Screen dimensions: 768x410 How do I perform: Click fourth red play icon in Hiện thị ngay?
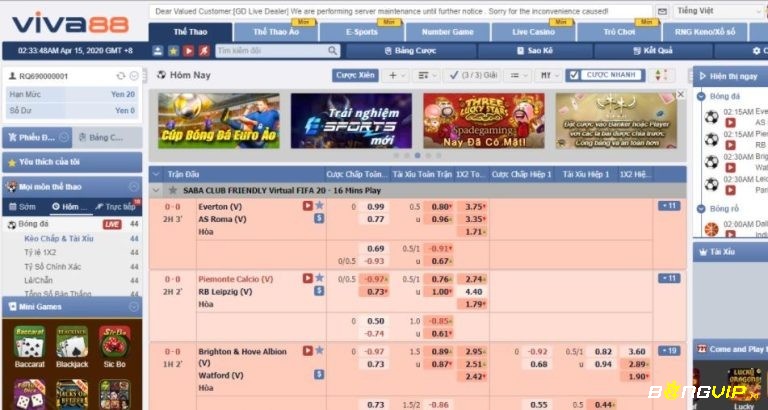[730, 190]
